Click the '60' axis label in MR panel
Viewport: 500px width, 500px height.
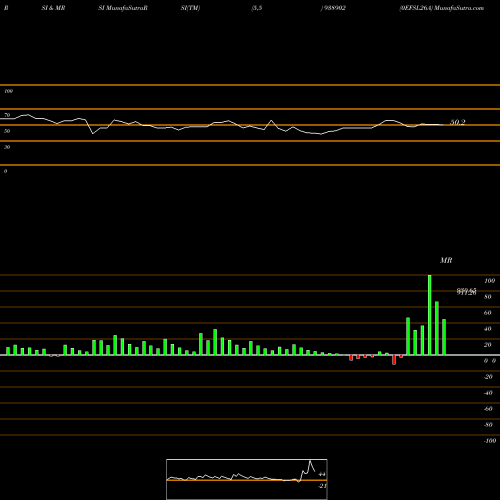click(x=487, y=313)
